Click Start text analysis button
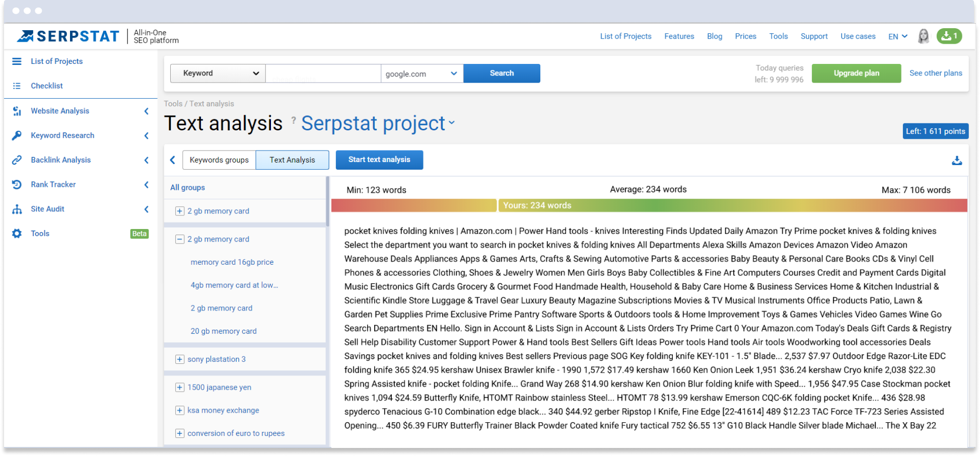This screenshot has height=456, width=980. (379, 160)
